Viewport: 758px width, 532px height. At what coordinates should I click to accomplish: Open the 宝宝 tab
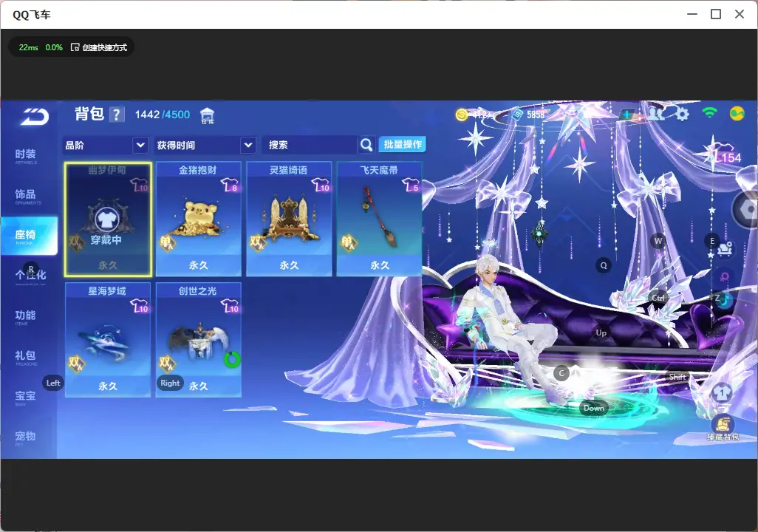point(25,397)
